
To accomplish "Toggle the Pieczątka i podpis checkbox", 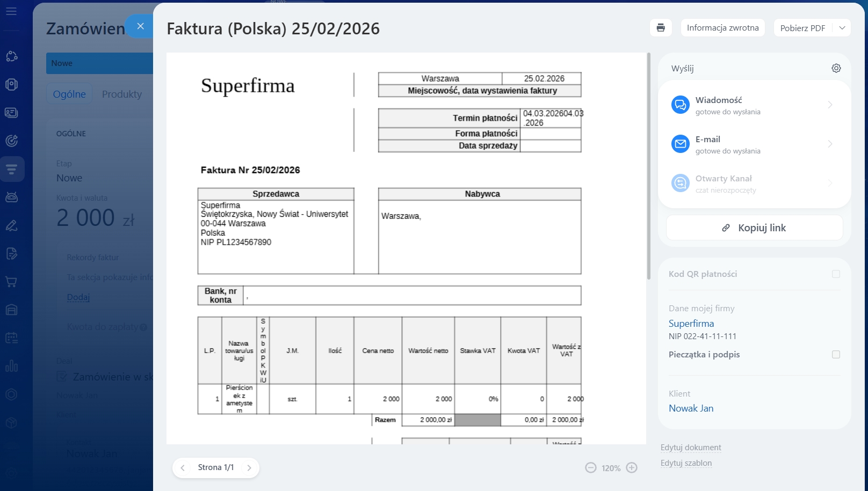I will 836,355.
